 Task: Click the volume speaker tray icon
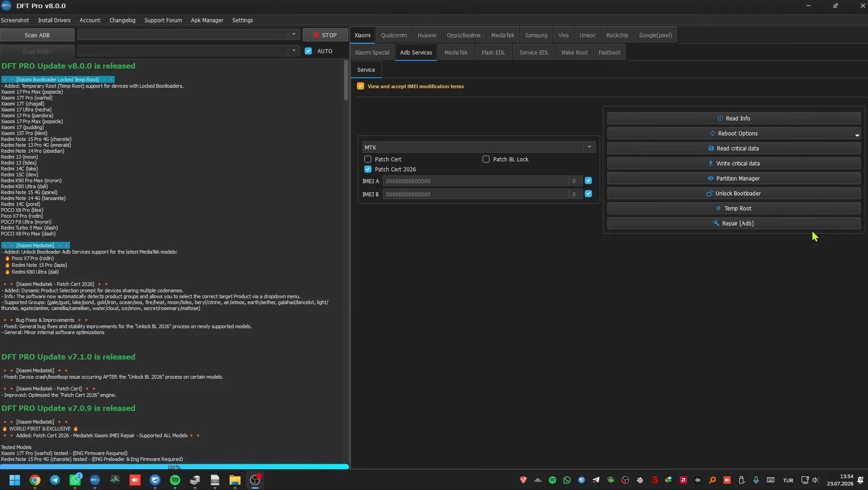(x=815, y=480)
